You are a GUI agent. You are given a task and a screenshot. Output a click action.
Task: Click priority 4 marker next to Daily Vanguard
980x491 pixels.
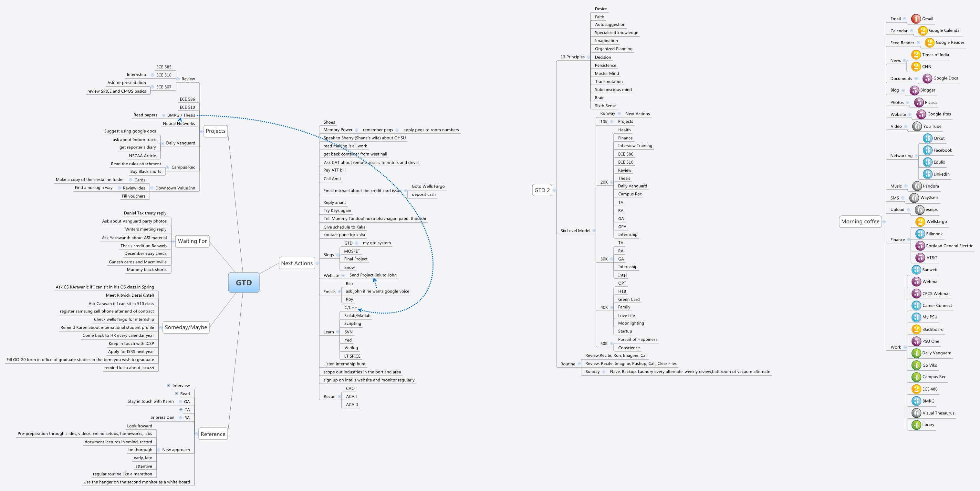click(916, 353)
